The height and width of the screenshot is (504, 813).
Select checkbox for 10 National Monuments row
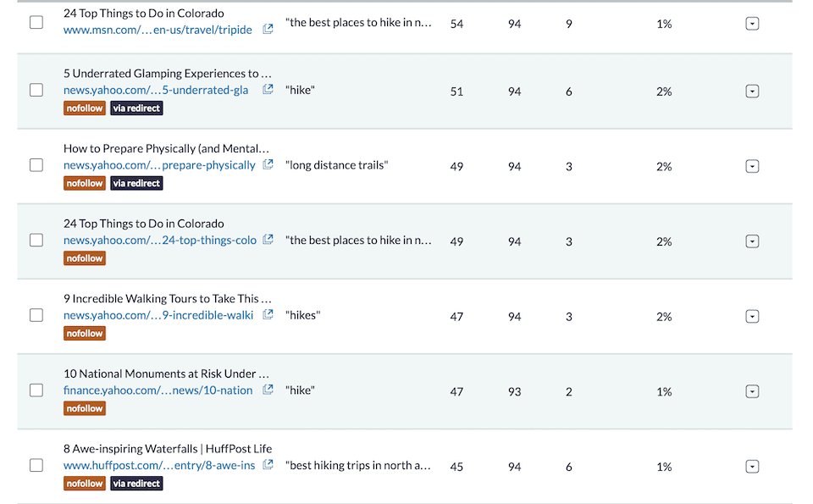pyautogui.click(x=36, y=390)
